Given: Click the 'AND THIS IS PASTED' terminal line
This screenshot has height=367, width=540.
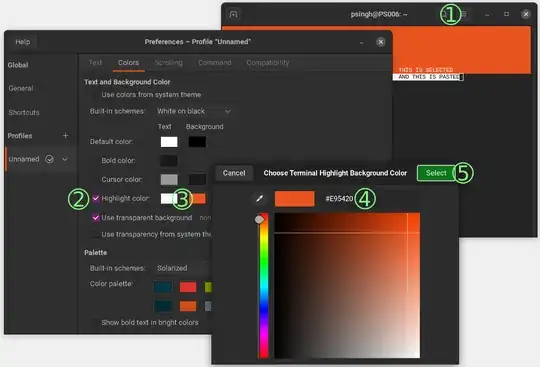Looking at the screenshot, I should coord(429,77).
